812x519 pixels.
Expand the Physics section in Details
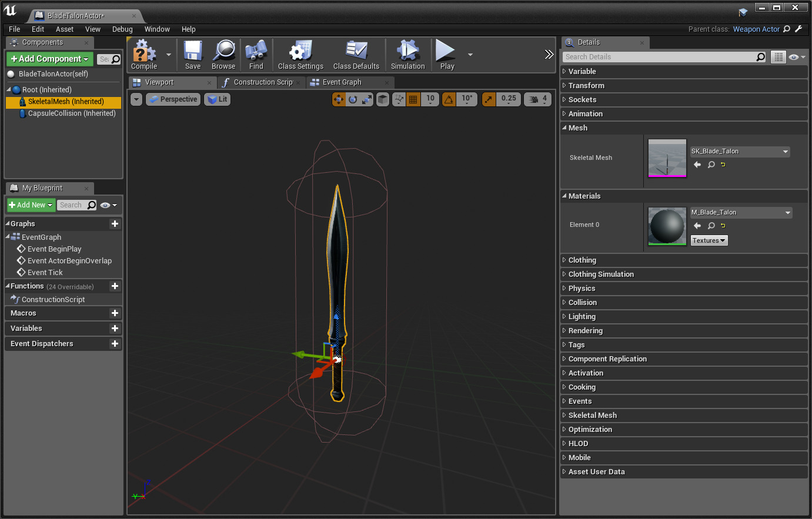582,289
